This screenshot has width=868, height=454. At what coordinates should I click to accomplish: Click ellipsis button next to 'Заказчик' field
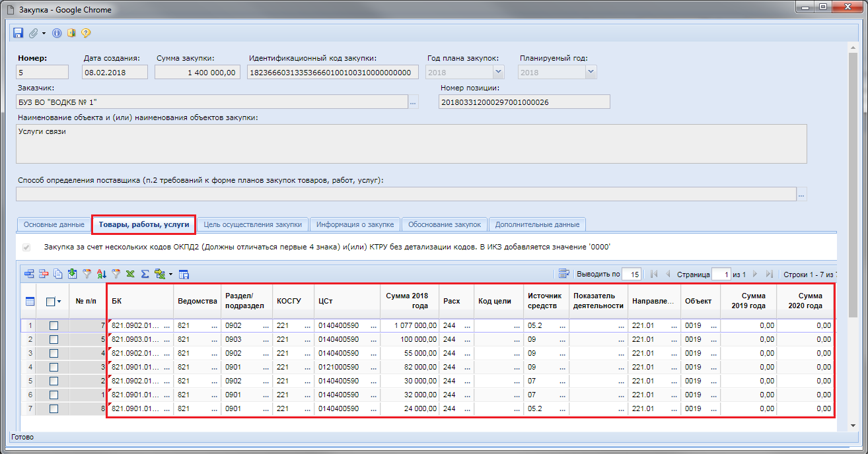414,102
